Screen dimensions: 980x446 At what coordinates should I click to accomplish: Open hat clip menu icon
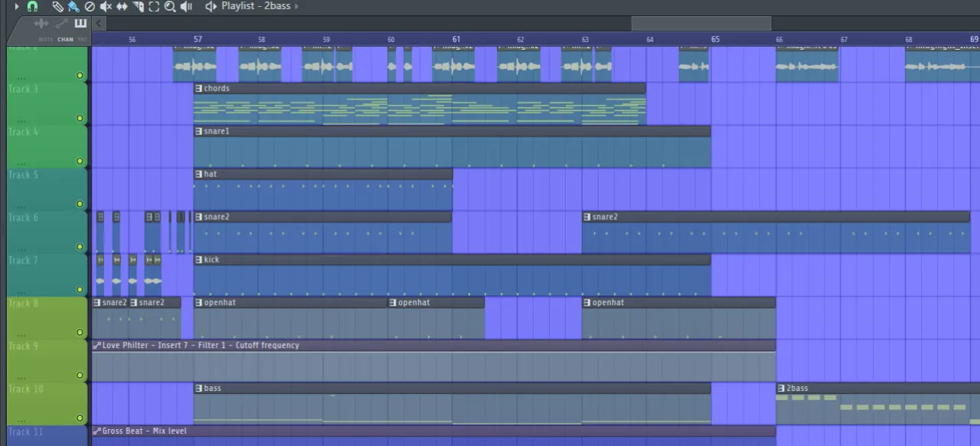point(199,174)
